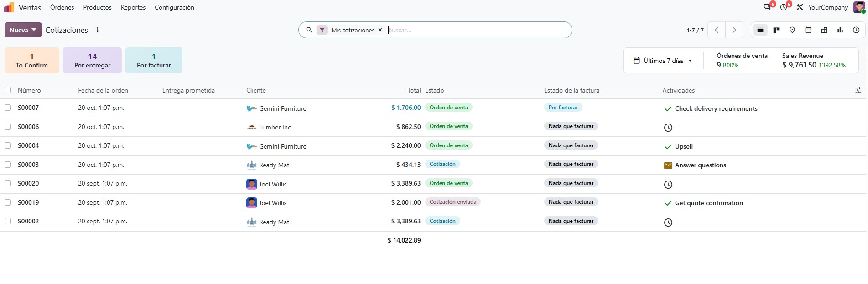Switch to map view

[792, 30]
